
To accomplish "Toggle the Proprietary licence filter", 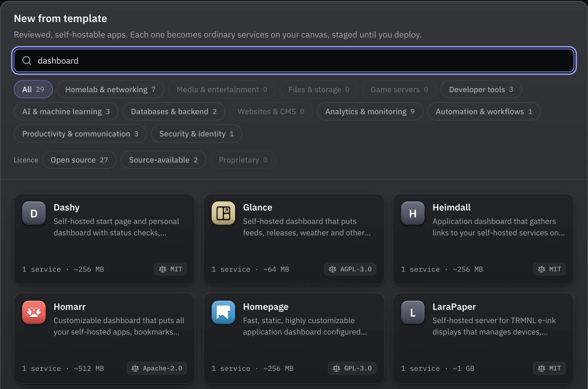I will coord(243,160).
